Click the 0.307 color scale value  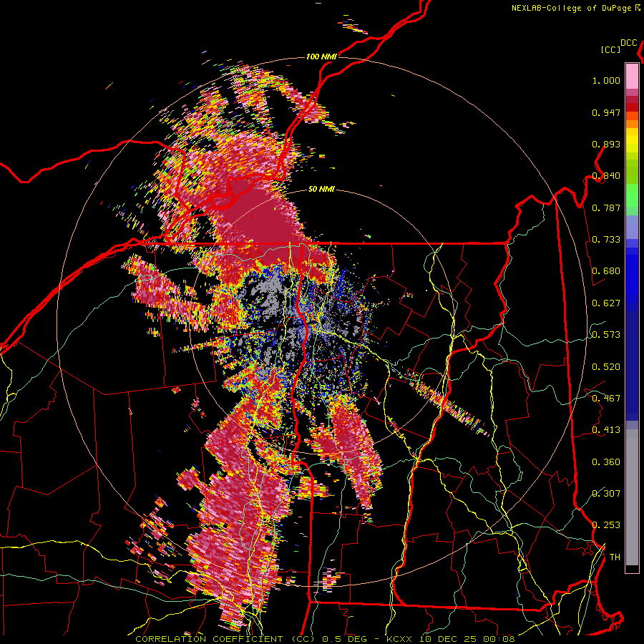[x=606, y=493]
